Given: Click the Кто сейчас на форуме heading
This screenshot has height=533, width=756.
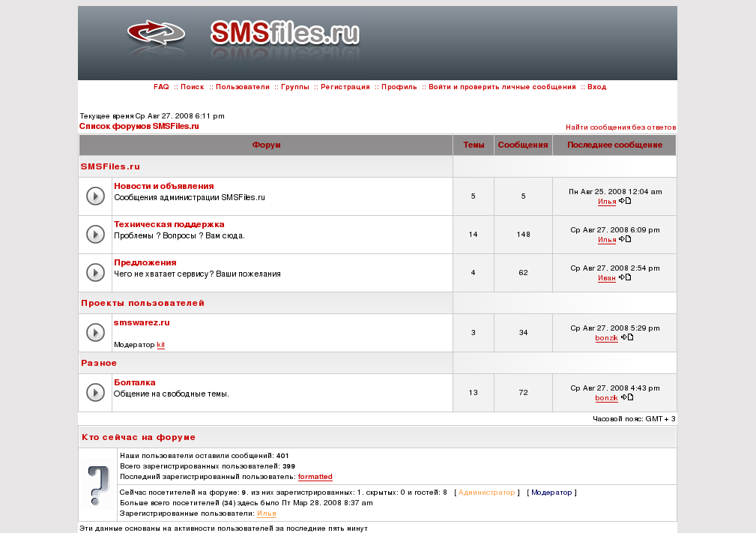Looking at the screenshot, I should tap(139, 438).
